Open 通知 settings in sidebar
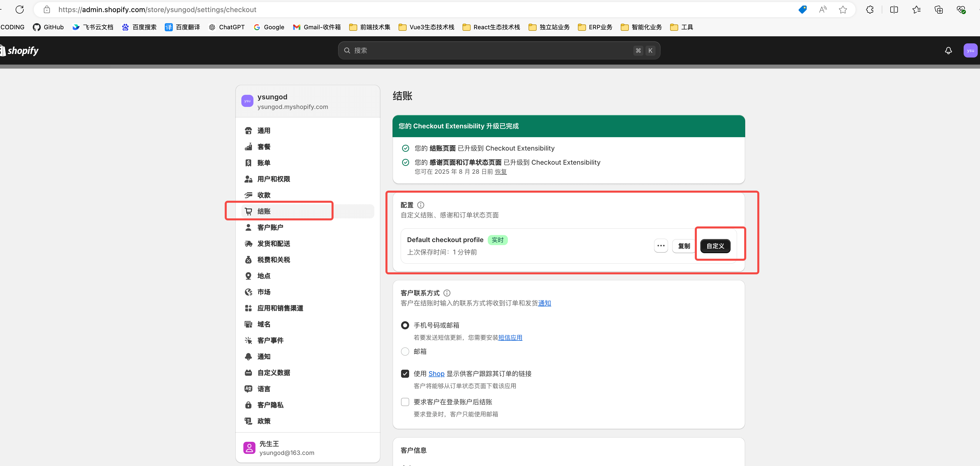 point(264,357)
